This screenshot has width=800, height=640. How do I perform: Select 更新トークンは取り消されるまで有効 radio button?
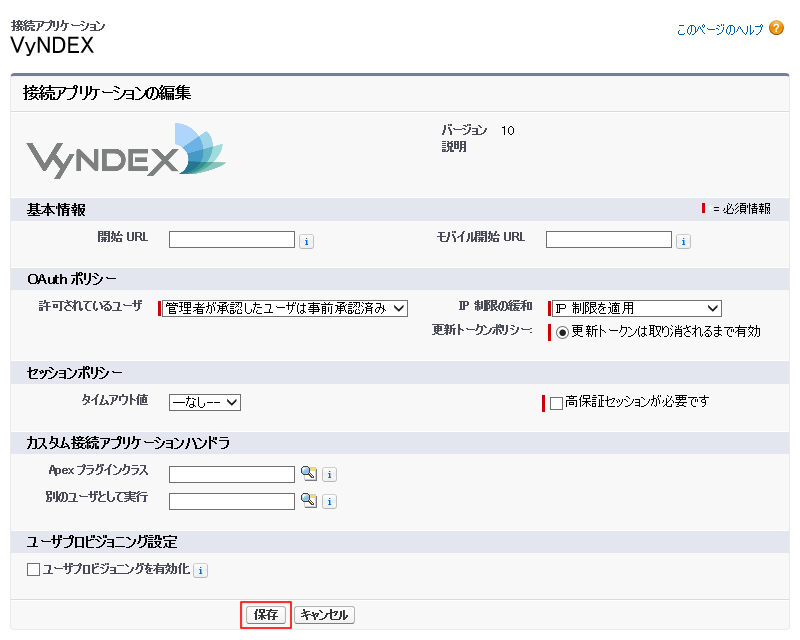(563, 332)
